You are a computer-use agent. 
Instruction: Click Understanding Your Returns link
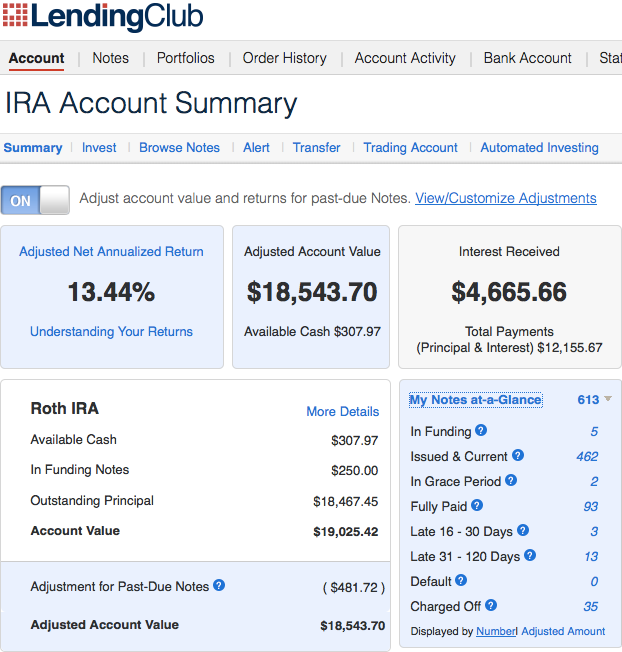click(x=111, y=331)
